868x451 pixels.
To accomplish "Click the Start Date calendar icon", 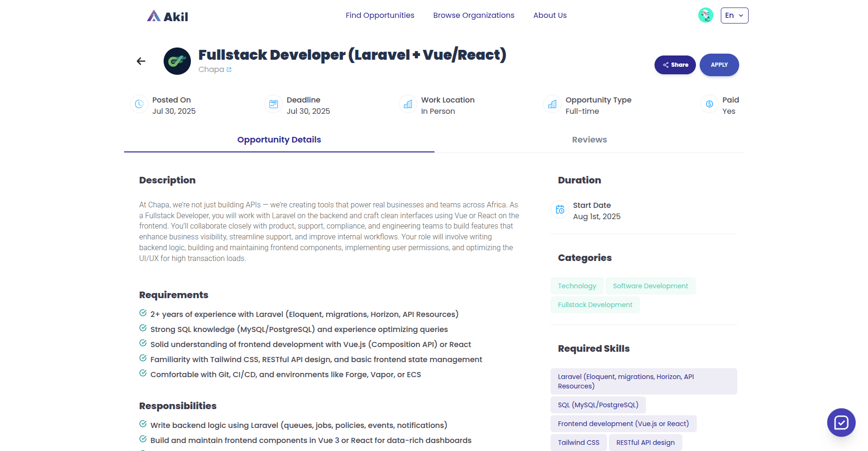I will click(x=560, y=210).
